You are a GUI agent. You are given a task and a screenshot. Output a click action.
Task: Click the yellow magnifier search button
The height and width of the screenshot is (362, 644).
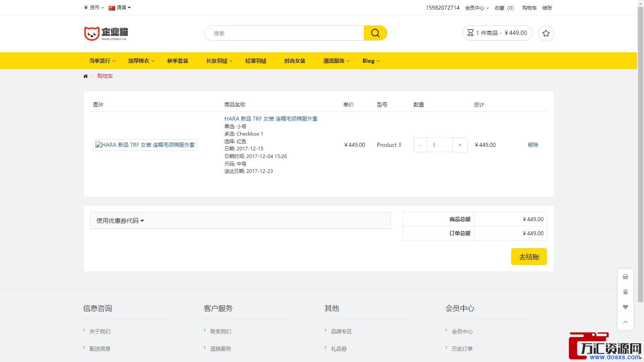click(x=375, y=33)
